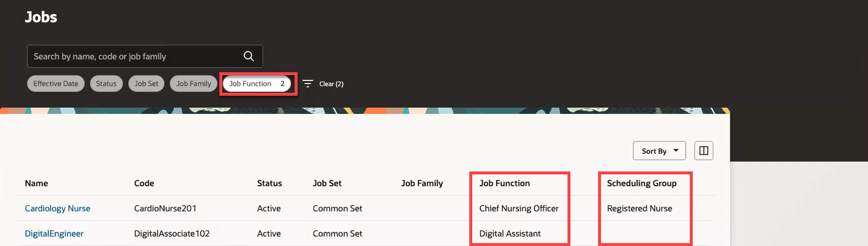Open the column layout icon button

(703, 151)
